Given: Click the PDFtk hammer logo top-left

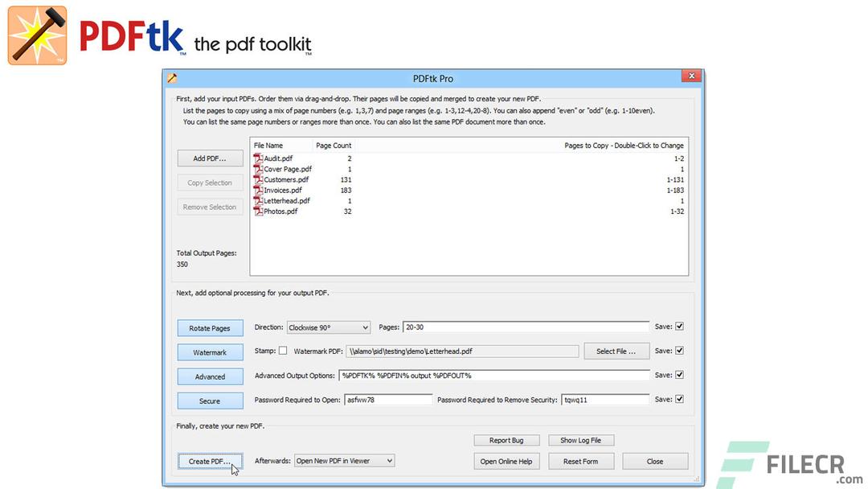Looking at the screenshot, I should coord(36,35).
